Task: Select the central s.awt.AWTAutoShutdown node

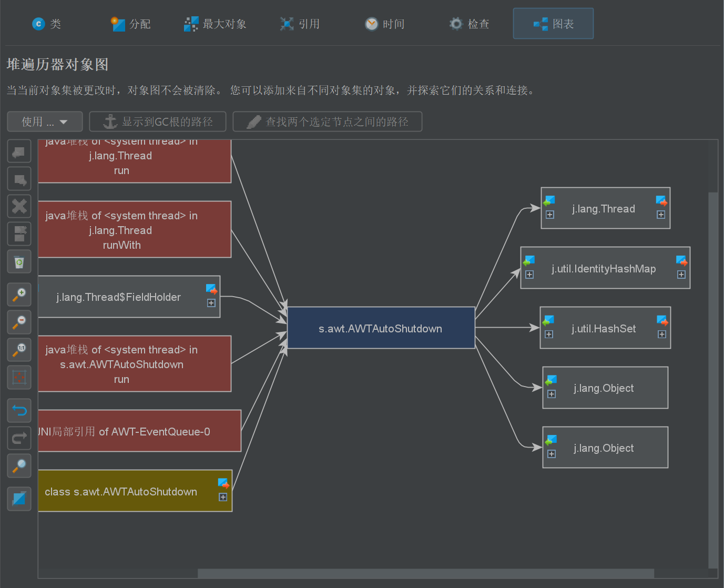Action: tap(381, 328)
